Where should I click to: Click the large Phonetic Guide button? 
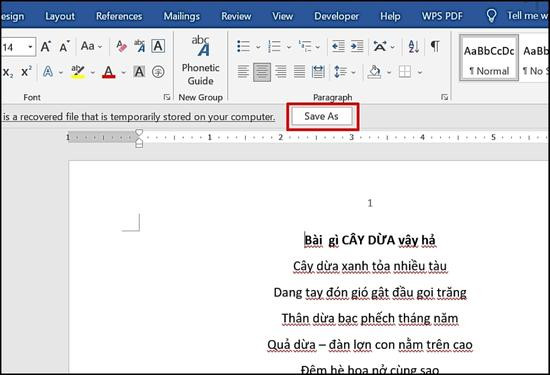201,61
